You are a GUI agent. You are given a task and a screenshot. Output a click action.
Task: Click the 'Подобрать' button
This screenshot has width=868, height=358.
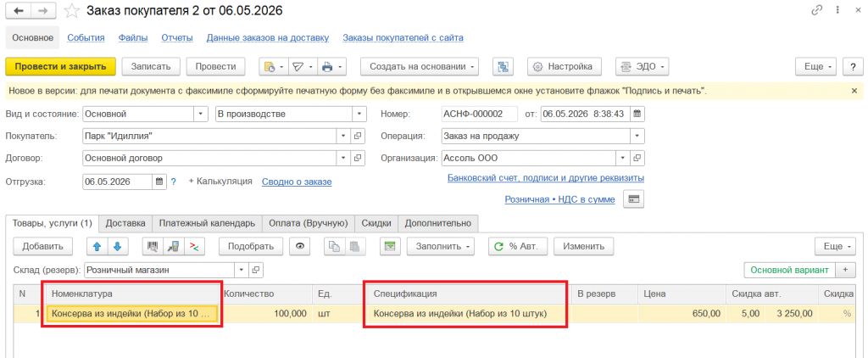coord(251,247)
